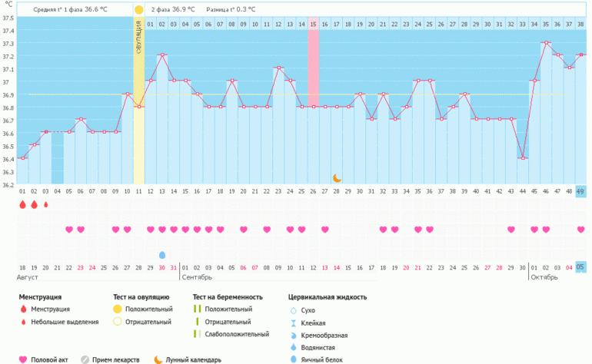Click the 'Лунный календарь' legend moon icon
This screenshot has width=592, height=364.
click(158, 359)
